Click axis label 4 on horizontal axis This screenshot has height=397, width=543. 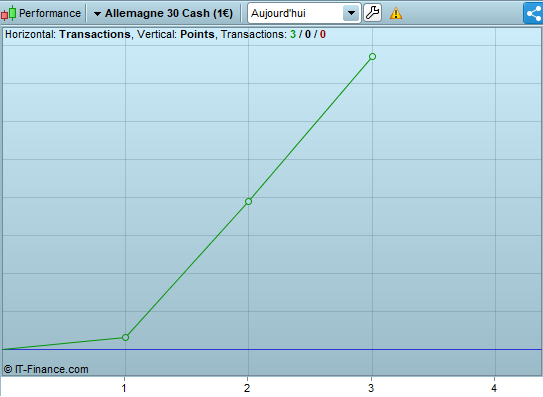coord(494,388)
